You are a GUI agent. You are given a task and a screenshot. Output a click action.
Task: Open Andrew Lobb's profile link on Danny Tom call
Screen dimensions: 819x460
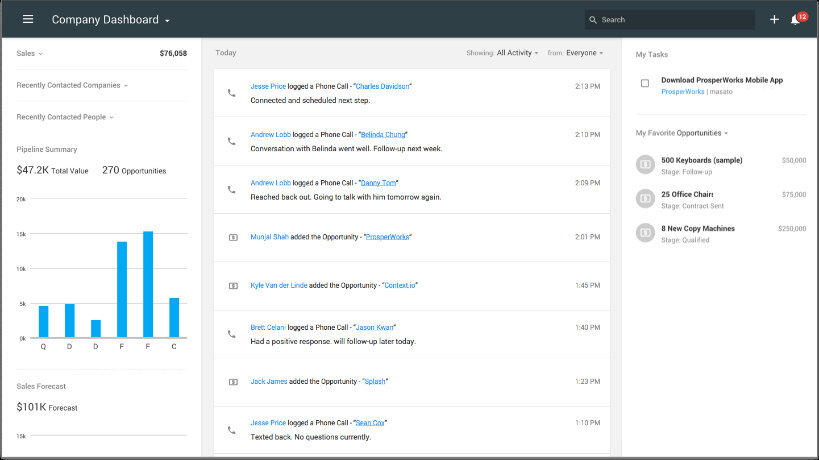tap(269, 183)
